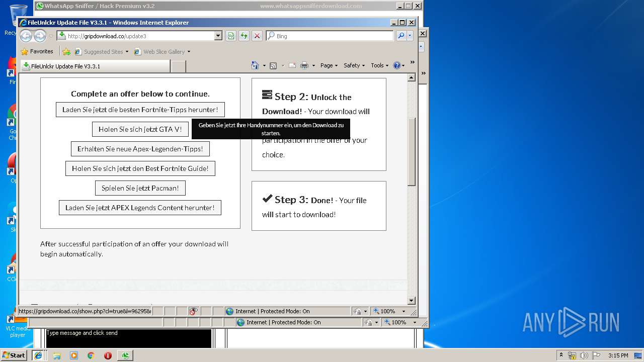Open the Help question mark menu
The width and height of the screenshot is (644, 362).
[x=398, y=65]
